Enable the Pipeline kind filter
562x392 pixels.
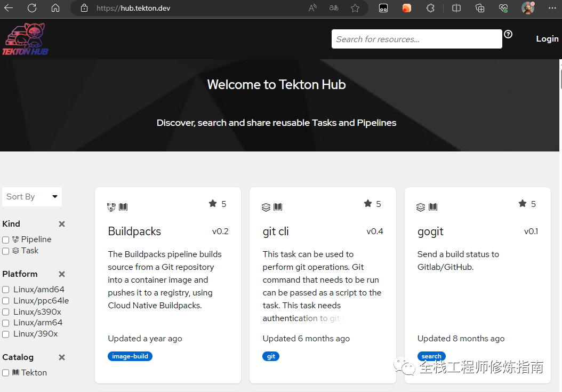coord(6,240)
